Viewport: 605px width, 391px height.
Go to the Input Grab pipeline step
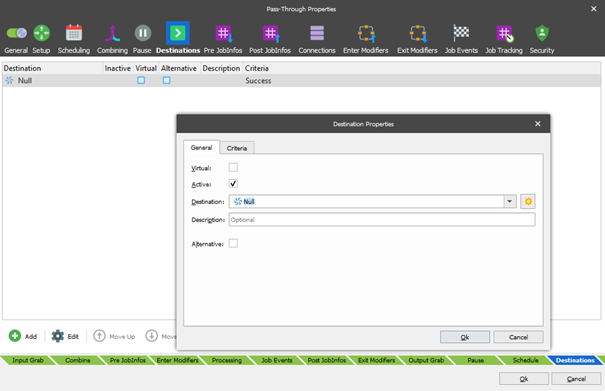point(28,361)
